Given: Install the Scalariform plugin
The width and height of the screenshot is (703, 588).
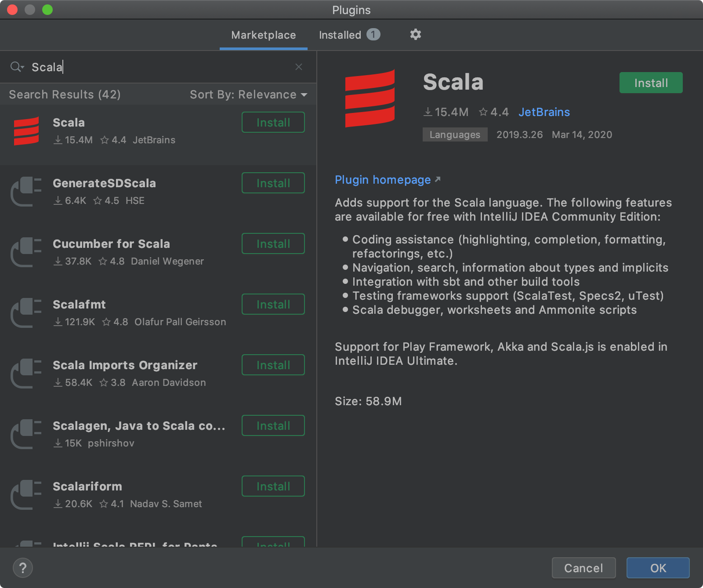Looking at the screenshot, I should 273,486.
